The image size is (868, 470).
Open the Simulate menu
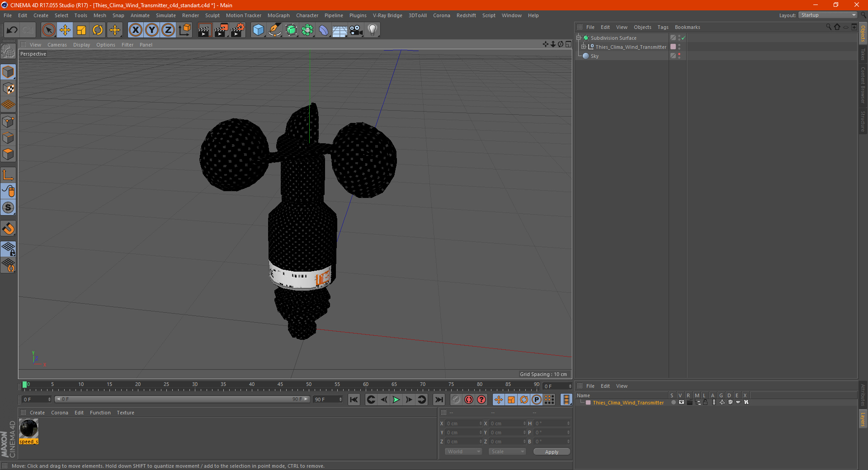(x=166, y=15)
